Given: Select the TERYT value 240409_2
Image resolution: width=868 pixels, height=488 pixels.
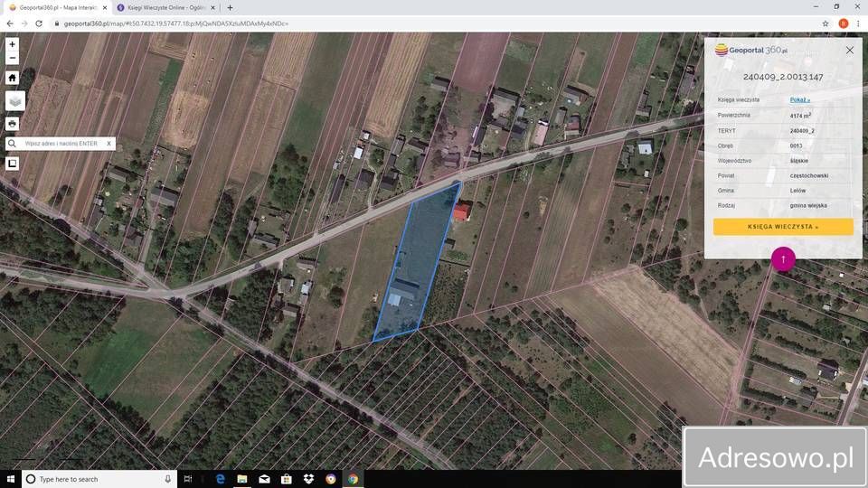Looking at the screenshot, I should click(x=802, y=131).
